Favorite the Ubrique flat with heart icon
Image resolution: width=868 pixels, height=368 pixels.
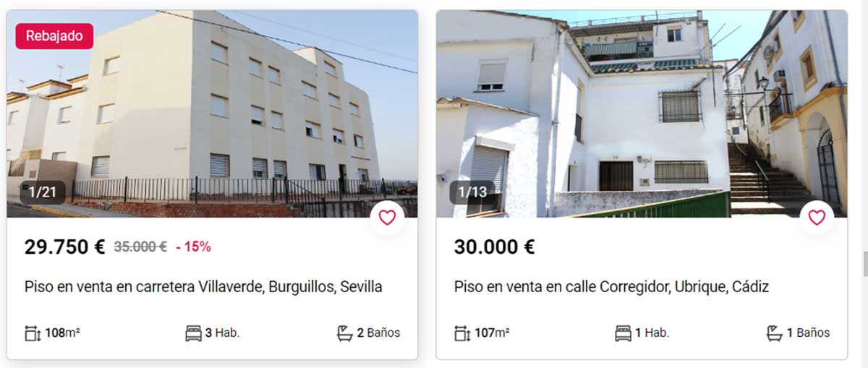click(x=817, y=218)
